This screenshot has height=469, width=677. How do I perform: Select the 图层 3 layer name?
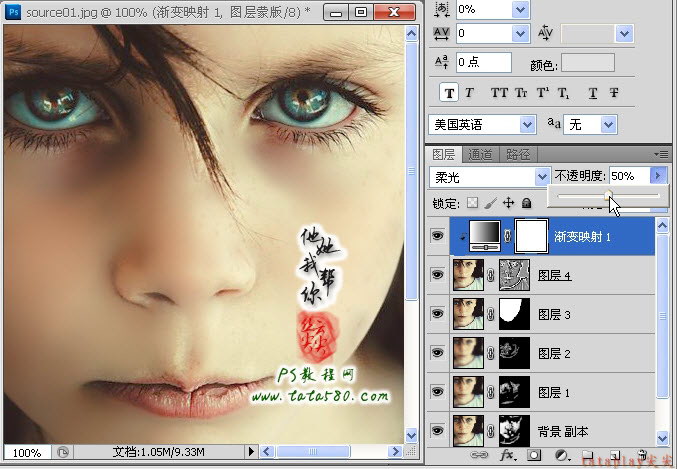(554, 314)
